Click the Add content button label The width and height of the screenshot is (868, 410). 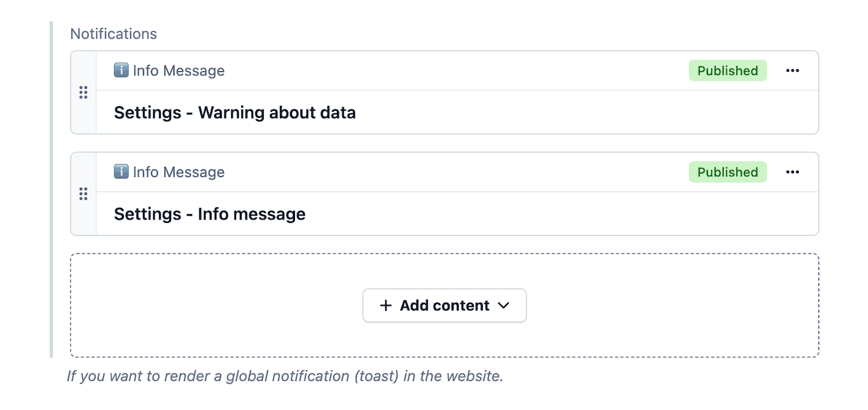[x=444, y=306]
